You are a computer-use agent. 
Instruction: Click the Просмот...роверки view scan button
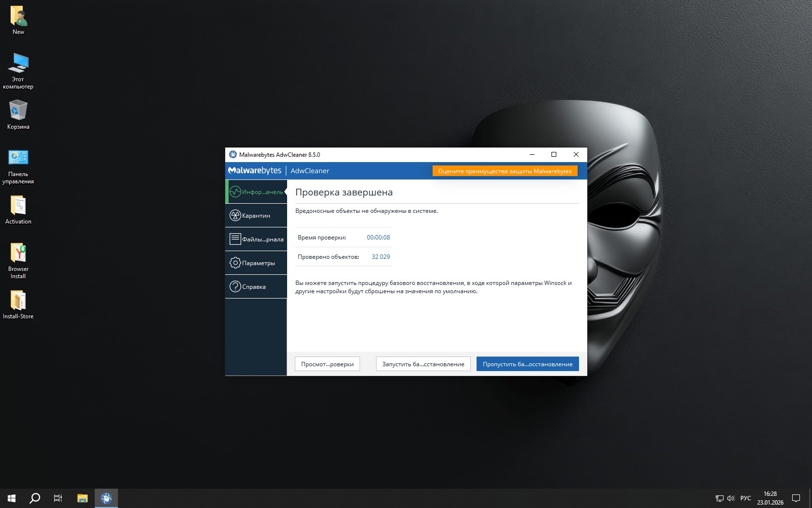click(x=327, y=364)
